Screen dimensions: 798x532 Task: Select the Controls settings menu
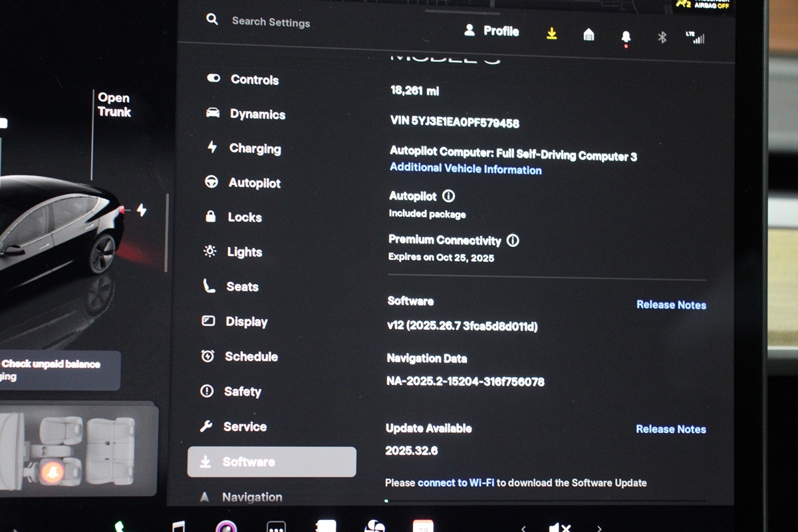pos(254,80)
